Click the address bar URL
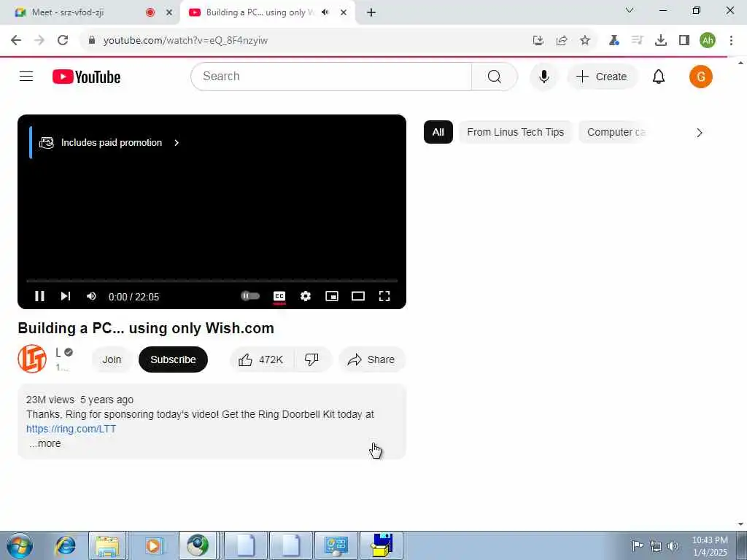This screenshot has height=560, width=747. [x=185, y=41]
